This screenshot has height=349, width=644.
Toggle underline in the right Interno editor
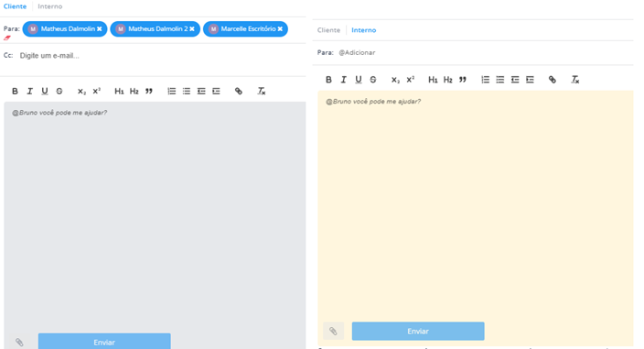coord(359,80)
